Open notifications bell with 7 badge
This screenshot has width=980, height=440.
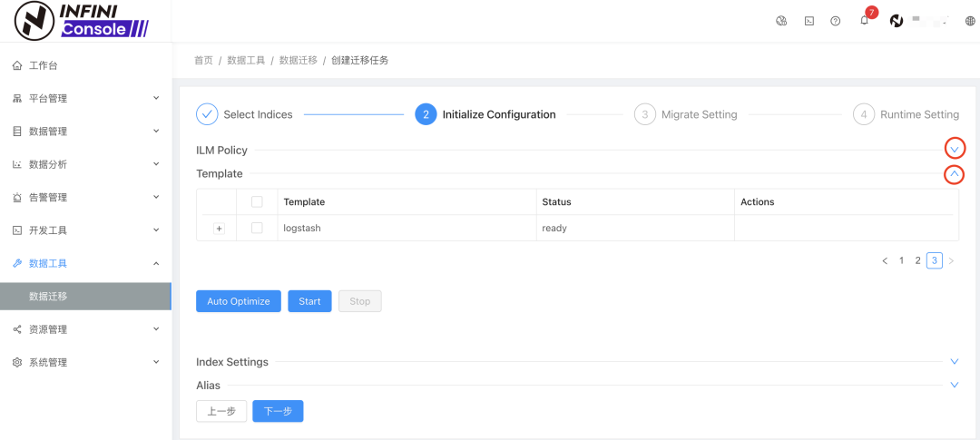tap(865, 19)
